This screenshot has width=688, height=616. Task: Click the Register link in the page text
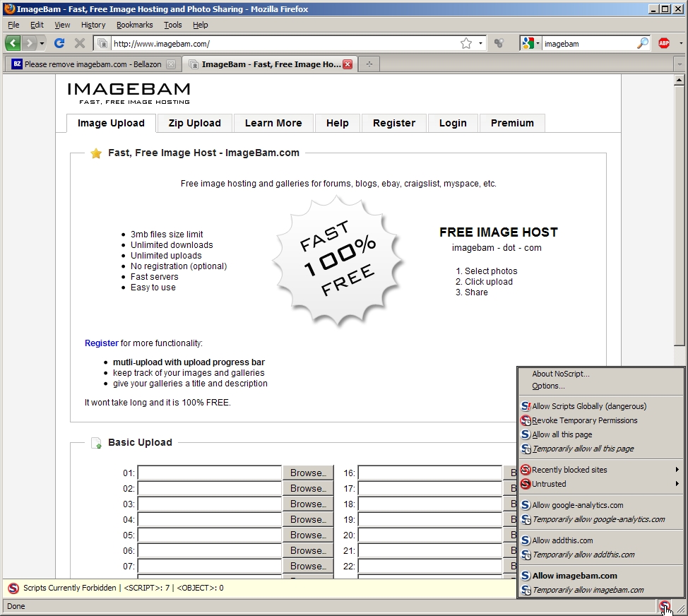click(x=101, y=343)
